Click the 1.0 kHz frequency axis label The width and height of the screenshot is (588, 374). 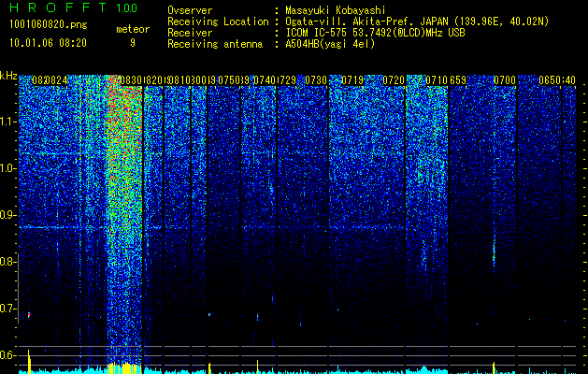[x=8, y=168]
